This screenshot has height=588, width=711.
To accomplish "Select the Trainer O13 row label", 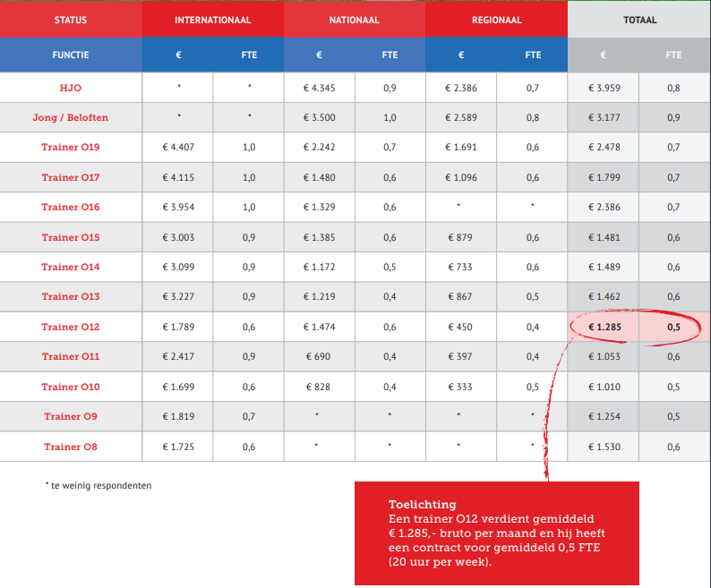I will (x=71, y=296).
